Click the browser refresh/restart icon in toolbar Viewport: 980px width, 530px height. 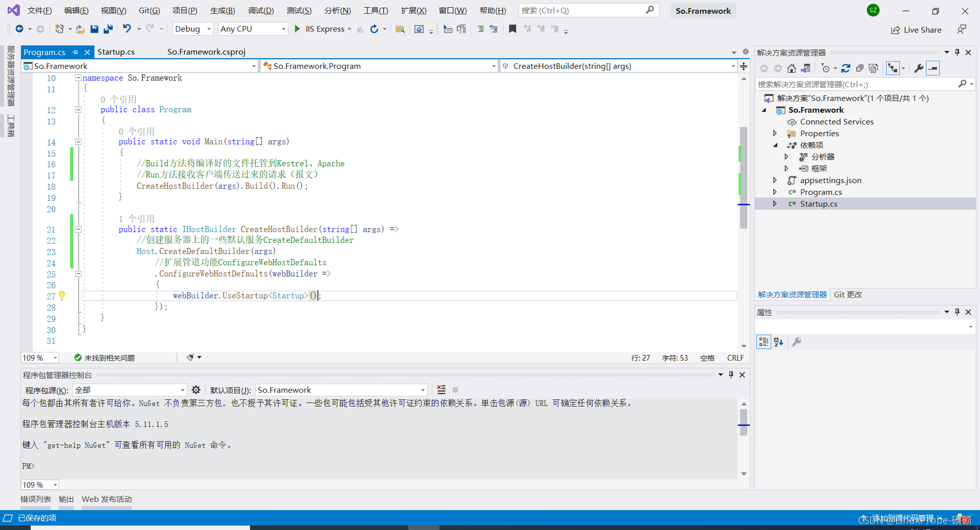(x=374, y=29)
